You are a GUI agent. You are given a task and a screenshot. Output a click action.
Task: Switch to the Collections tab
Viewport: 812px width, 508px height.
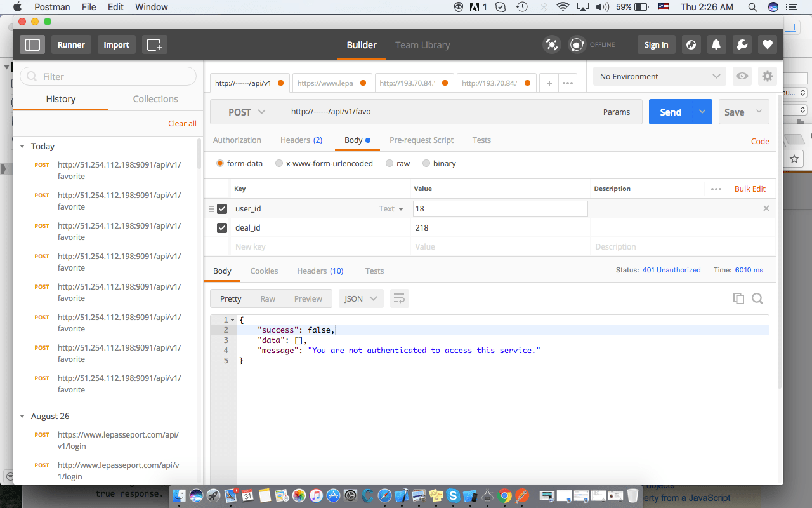[x=155, y=99]
